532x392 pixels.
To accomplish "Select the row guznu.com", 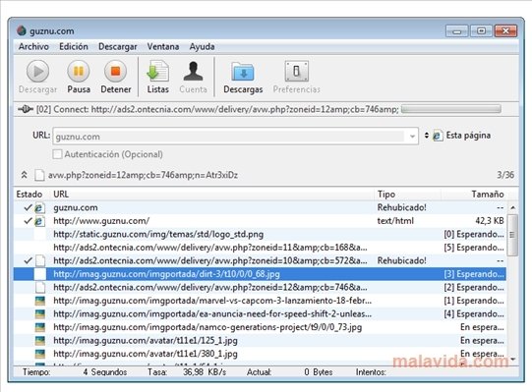I will coord(261,207).
